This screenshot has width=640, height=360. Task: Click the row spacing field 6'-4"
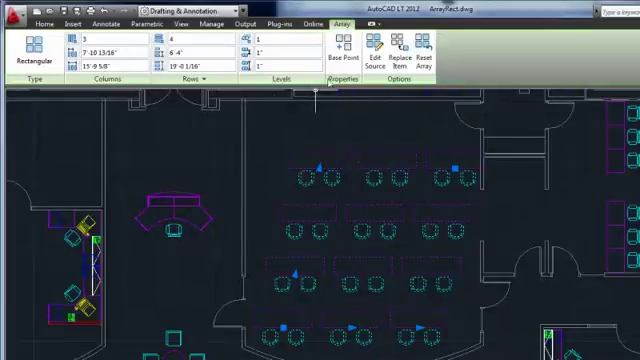point(201,53)
